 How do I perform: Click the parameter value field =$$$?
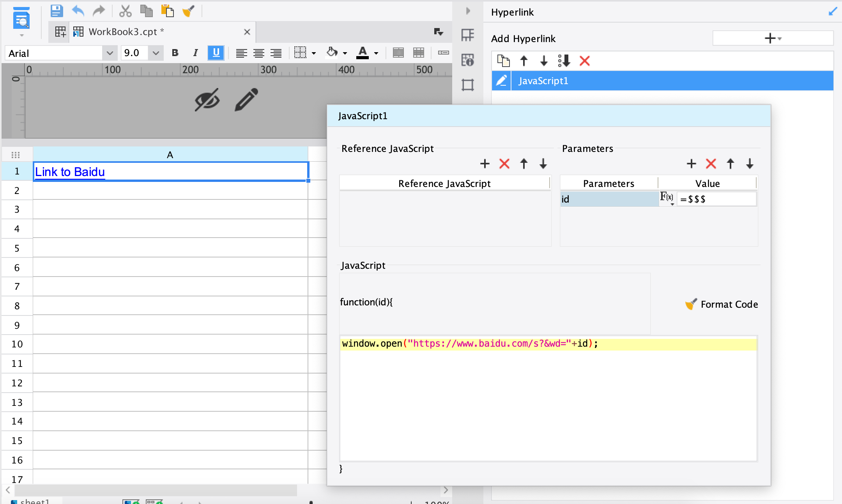(716, 199)
